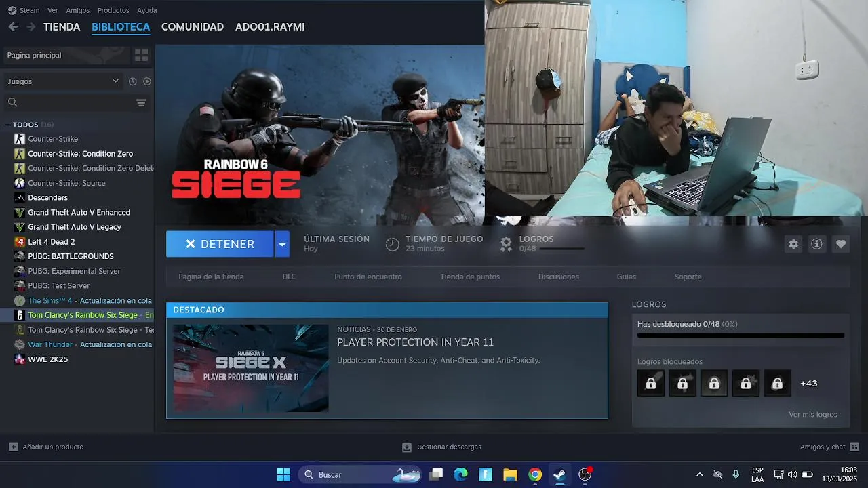Click the recent activity clock icon
The height and width of the screenshot is (488, 868).
point(132,81)
